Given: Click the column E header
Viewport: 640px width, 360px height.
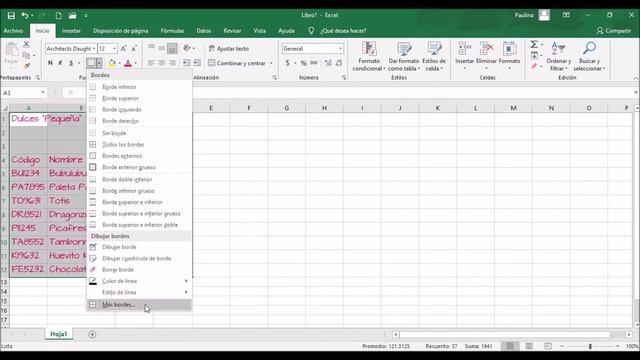Looking at the screenshot, I should pyautogui.click(x=211, y=108).
